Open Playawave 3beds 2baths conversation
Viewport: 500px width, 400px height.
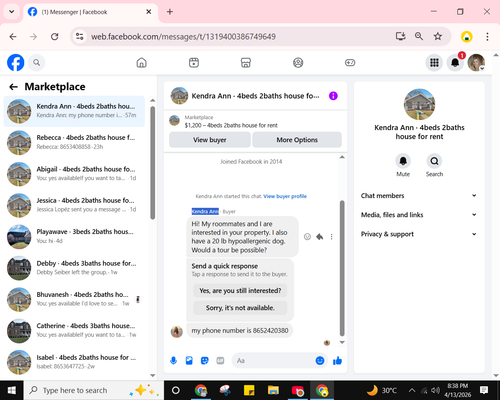coord(74,236)
